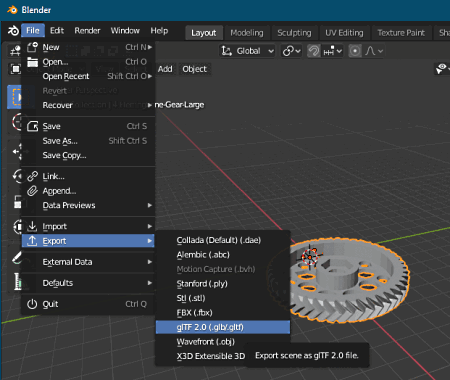Open the proportional falloff curve dropdown
The width and height of the screenshot is (450, 380).
coord(374,51)
